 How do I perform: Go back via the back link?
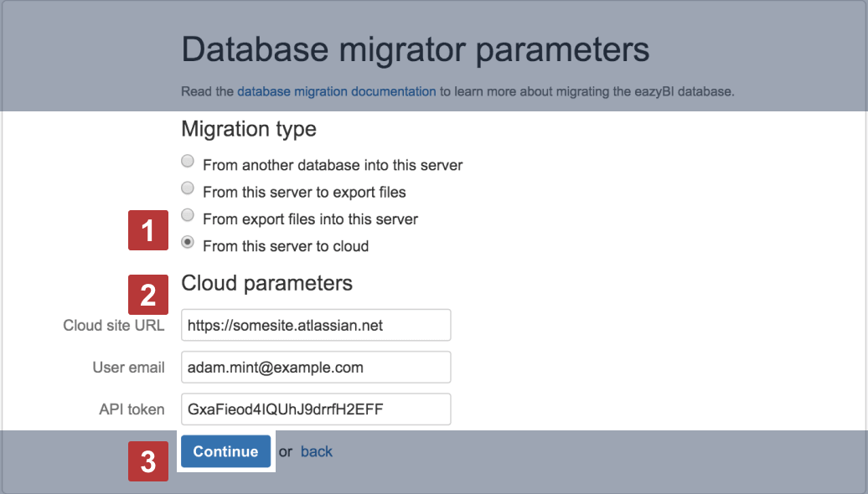317,451
